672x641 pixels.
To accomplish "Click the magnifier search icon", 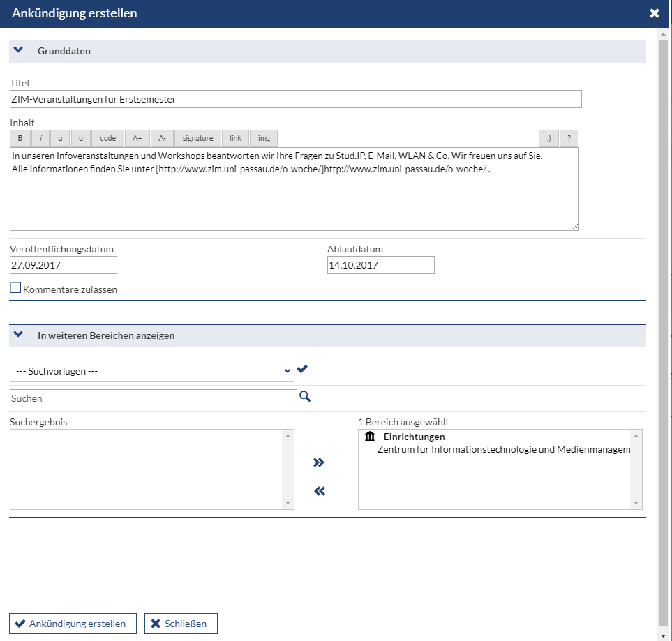I will point(305,396).
